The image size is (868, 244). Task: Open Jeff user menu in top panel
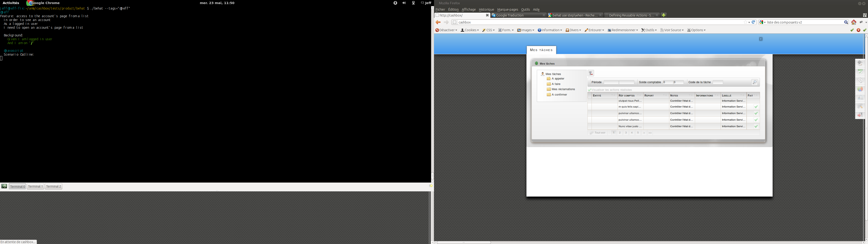[x=426, y=3]
